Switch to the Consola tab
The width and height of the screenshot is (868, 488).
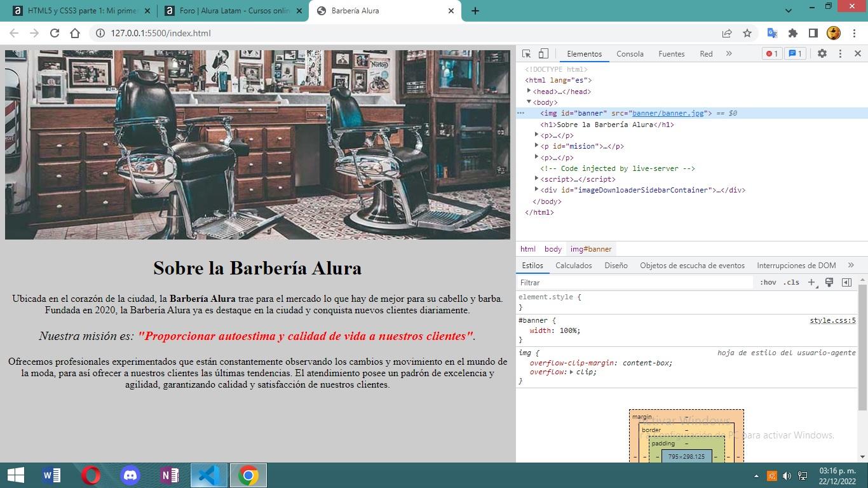pyautogui.click(x=630, y=53)
